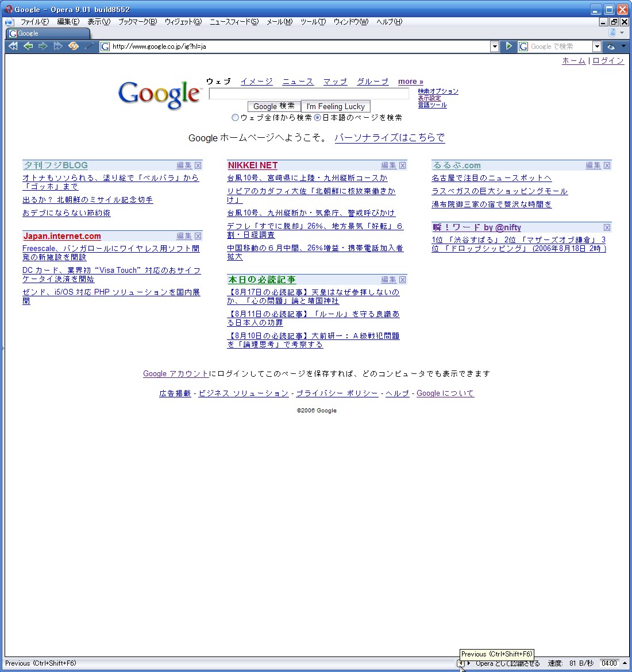Restore the inner document window
The height and width of the screenshot is (672, 632).
click(614, 22)
